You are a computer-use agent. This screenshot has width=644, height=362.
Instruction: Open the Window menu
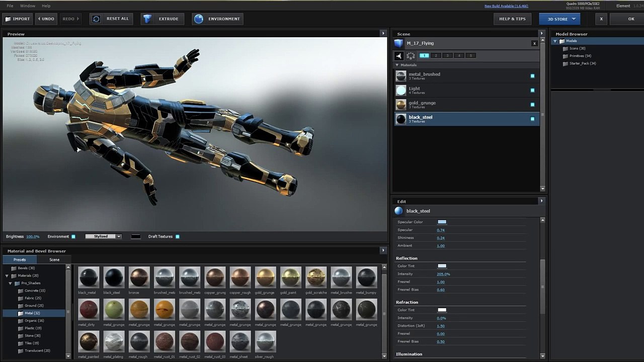coord(28,6)
